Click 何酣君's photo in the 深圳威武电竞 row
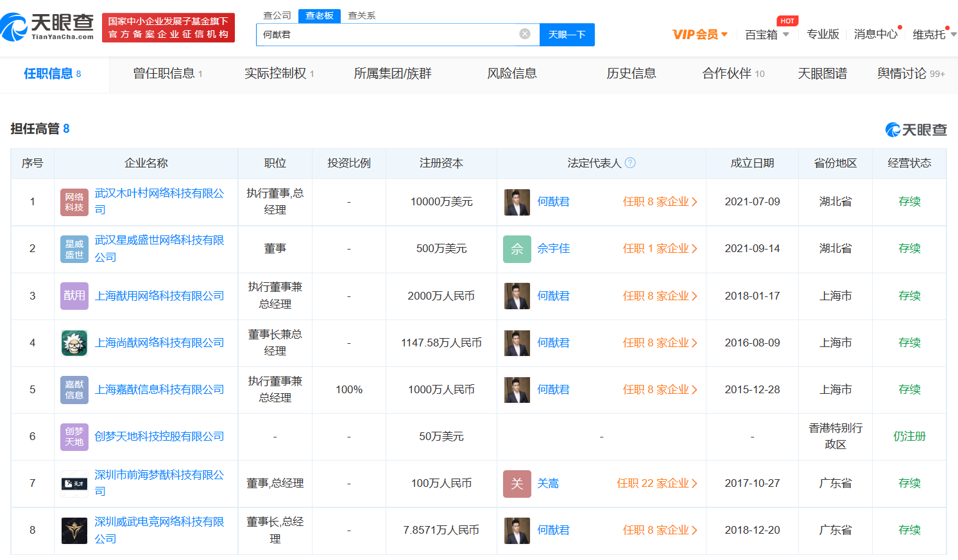Viewport: 958px width, 560px height. (517, 530)
